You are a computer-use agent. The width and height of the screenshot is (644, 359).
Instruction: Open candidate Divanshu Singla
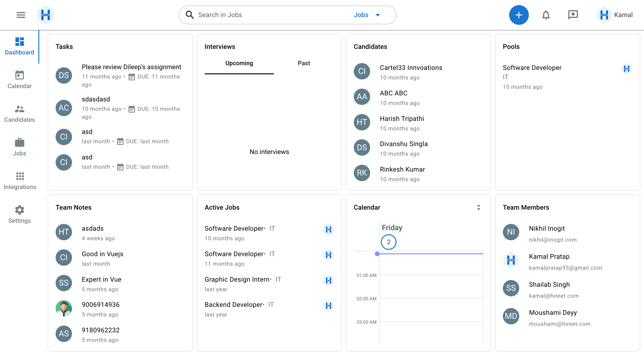(404, 144)
